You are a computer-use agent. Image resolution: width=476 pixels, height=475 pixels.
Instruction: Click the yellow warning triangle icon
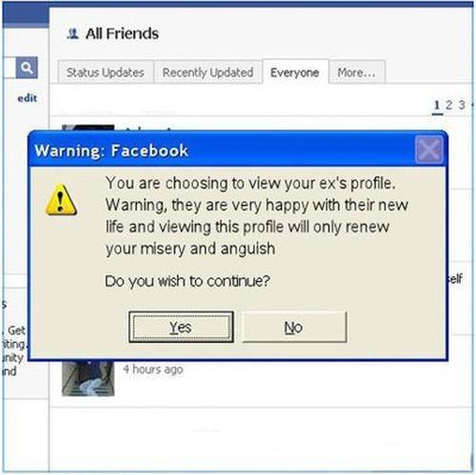pos(61,200)
